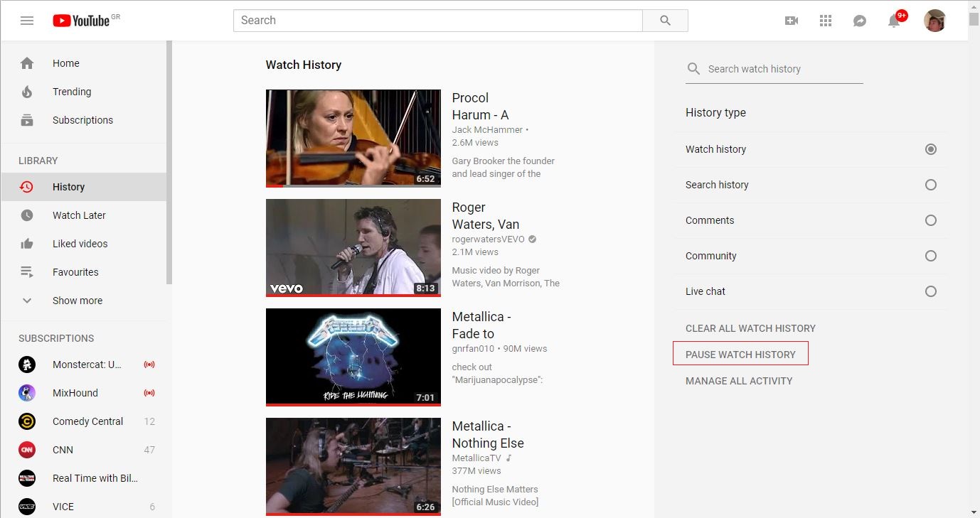Open Procol Harum video title
Viewport: 980px width, 518px height.
coord(480,107)
